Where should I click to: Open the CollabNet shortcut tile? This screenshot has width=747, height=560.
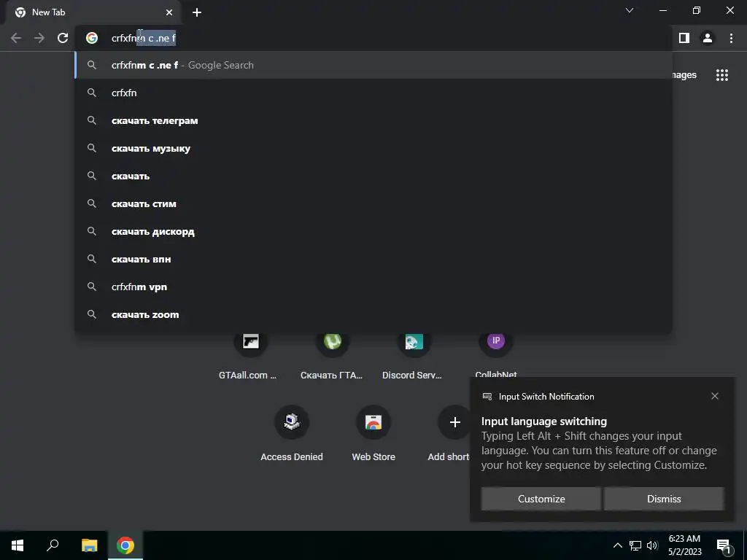[x=495, y=355]
